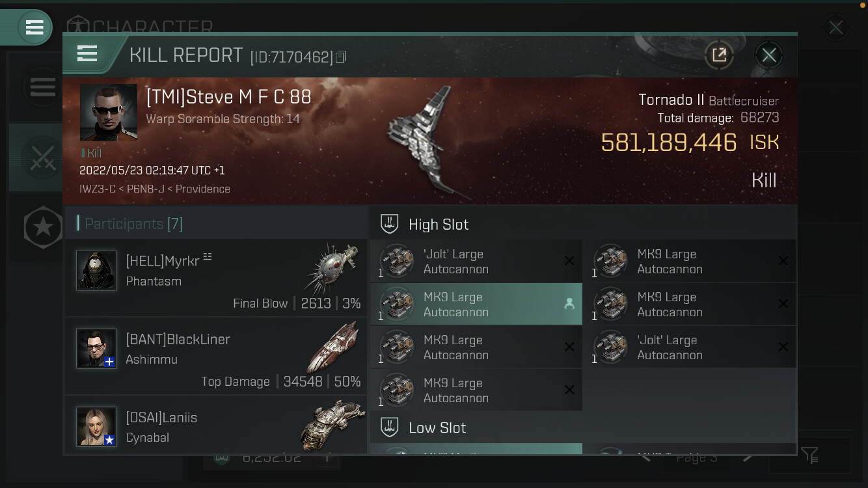
Task: Open the combat log crossed-swords sidebar icon
Action: 43,157
